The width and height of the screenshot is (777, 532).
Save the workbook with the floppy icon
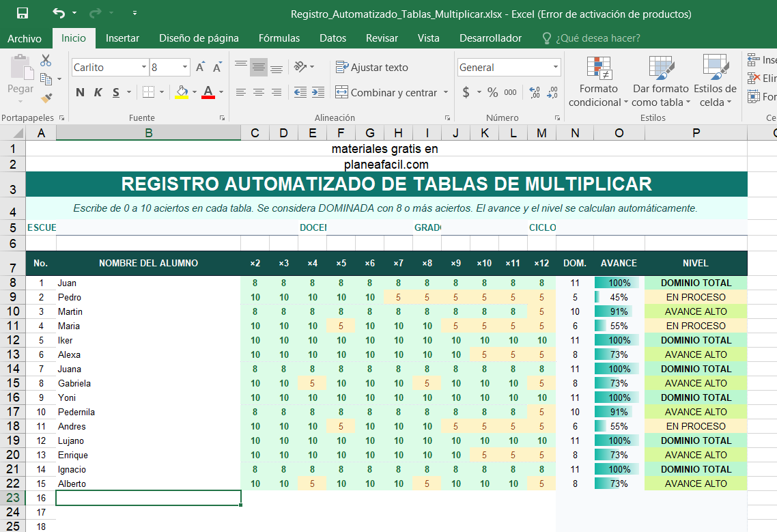click(23, 14)
